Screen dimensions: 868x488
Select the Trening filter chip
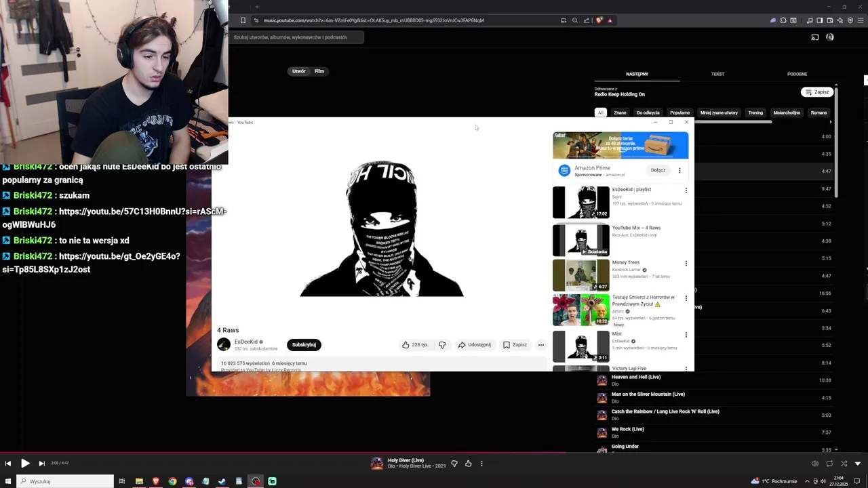click(x=755, y=113)
